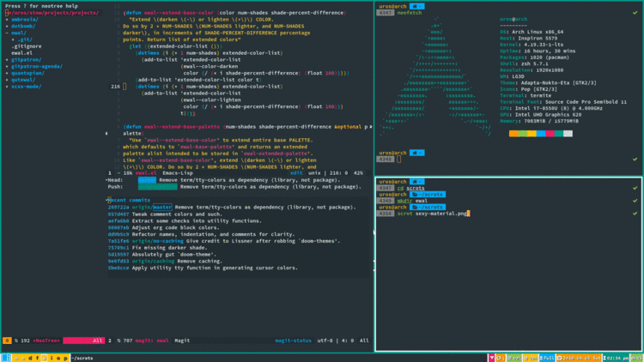Click the history number 4348 prompt in top terminal
Screen dimensions: 644x362
click(x=386, y=160)
